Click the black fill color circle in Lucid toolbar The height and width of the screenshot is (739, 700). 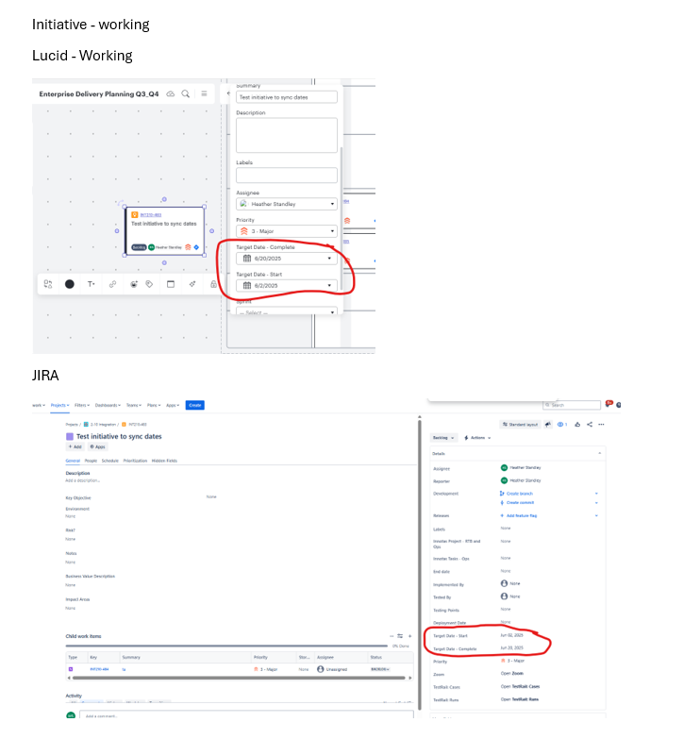pos(69,284)
